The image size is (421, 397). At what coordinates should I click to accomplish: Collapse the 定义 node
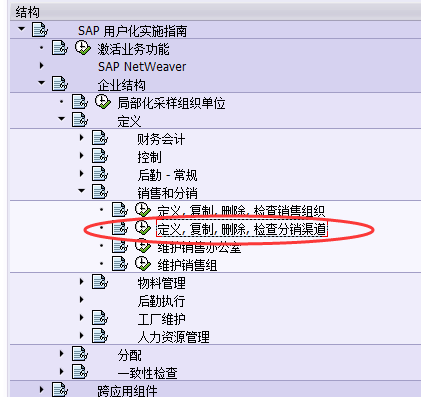[x=62, y=119]
